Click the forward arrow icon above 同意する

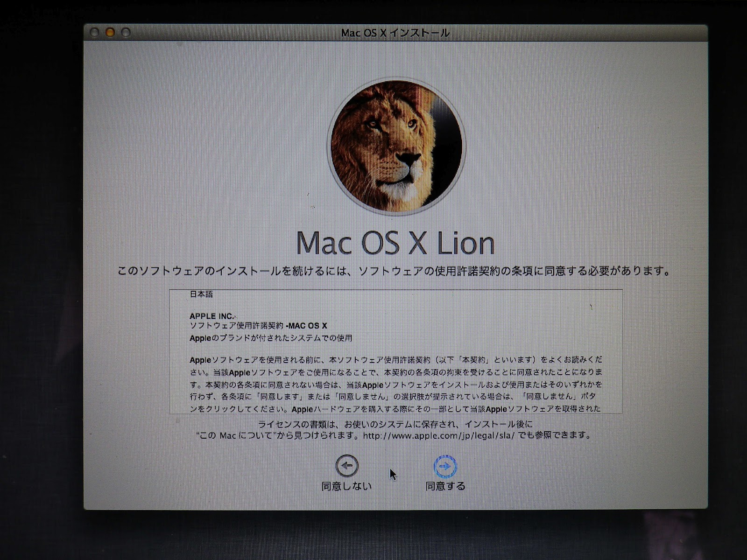point(445,466)
